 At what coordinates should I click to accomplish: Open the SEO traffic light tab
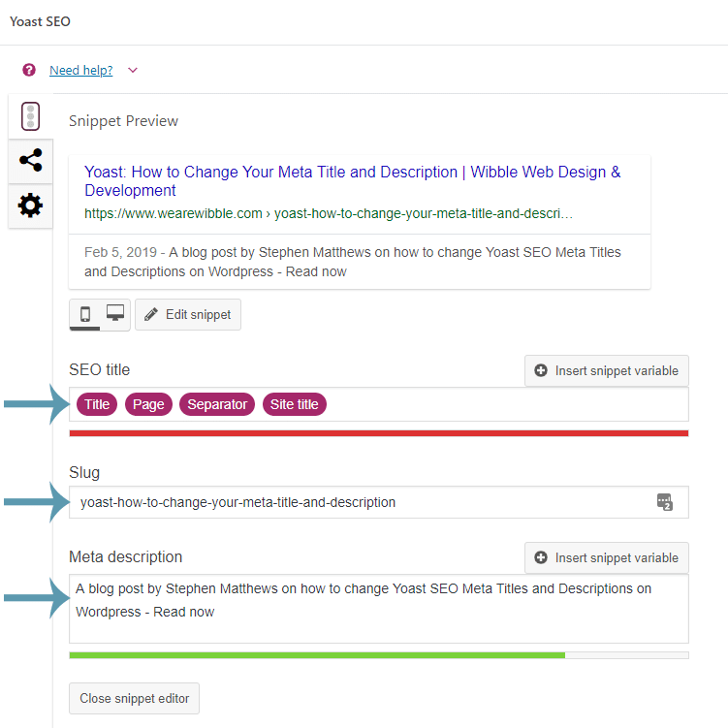click(x=30, y=116)
